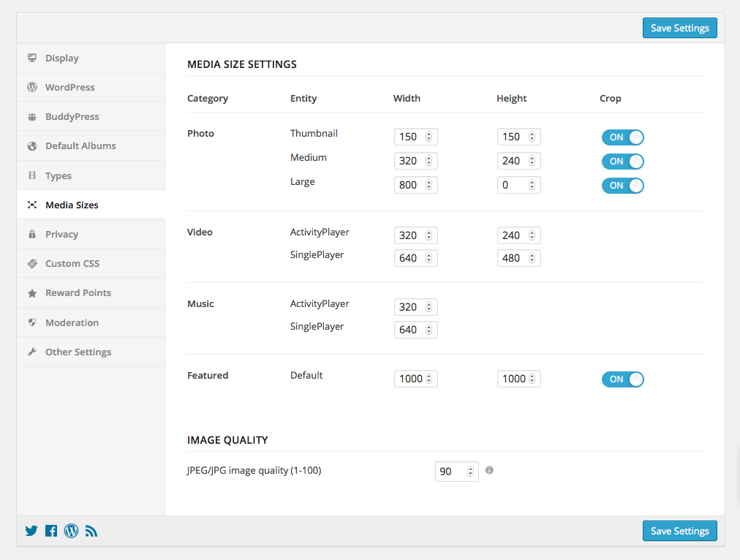Click the Video SinglePlayer height stepper
This screenshot has width=740, height=560.
click(x=532, y=258)
